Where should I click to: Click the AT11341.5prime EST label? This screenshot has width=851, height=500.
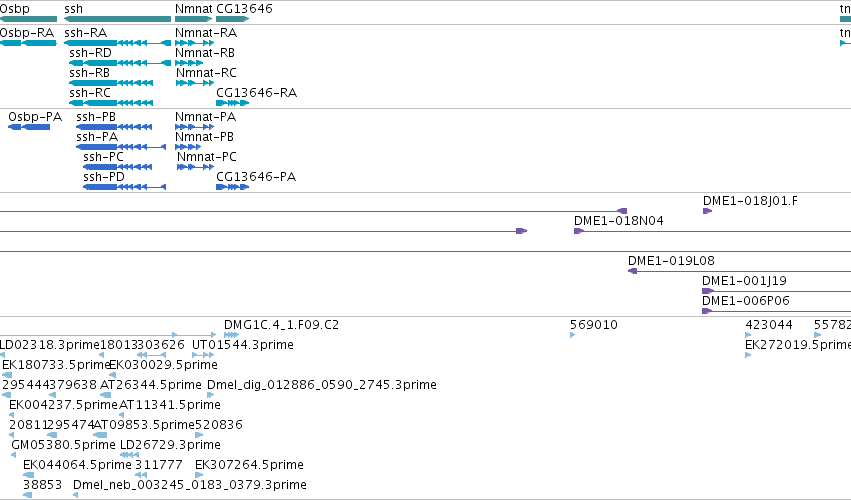tap(170, 405)
